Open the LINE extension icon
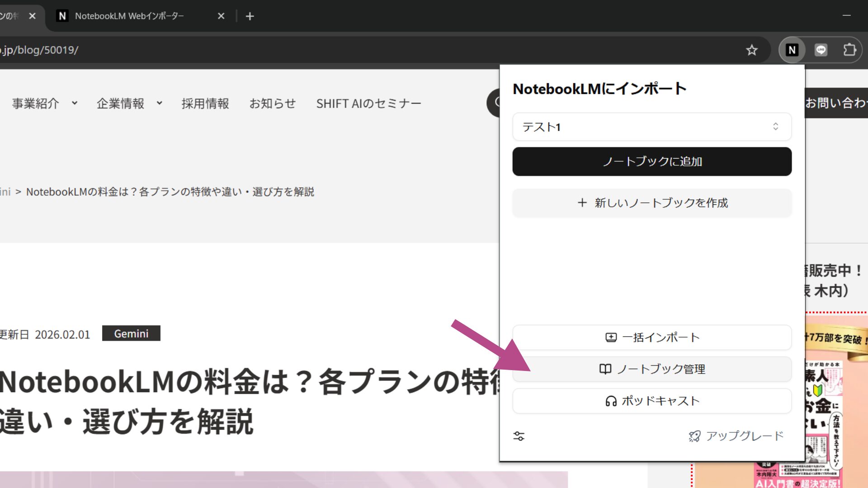 click(821, 50)
